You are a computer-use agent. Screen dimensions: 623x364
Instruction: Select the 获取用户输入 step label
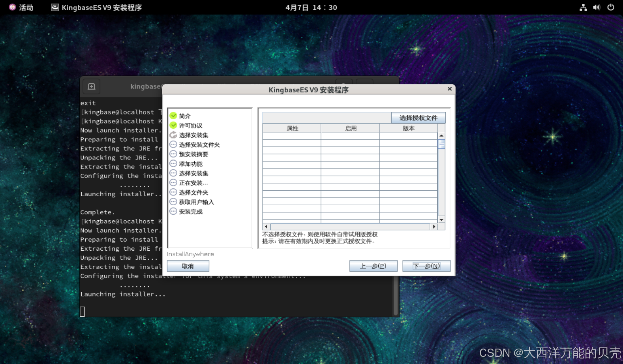(197, 202)
